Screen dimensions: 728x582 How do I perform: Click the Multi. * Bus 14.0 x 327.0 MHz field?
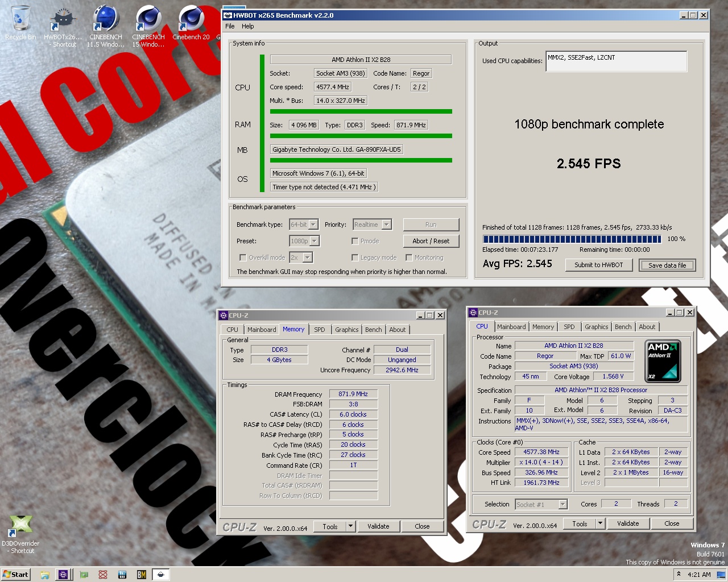coord(341,101)
